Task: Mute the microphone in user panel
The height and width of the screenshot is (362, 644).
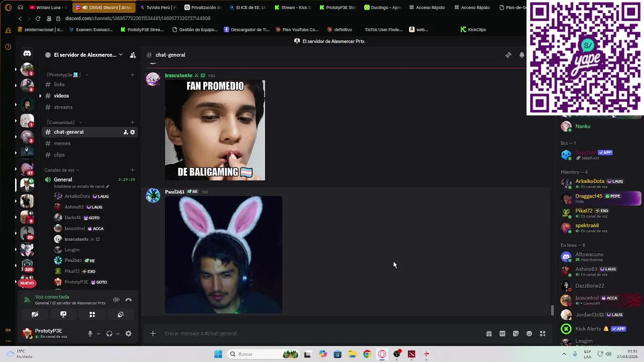Action: [90, 333]
